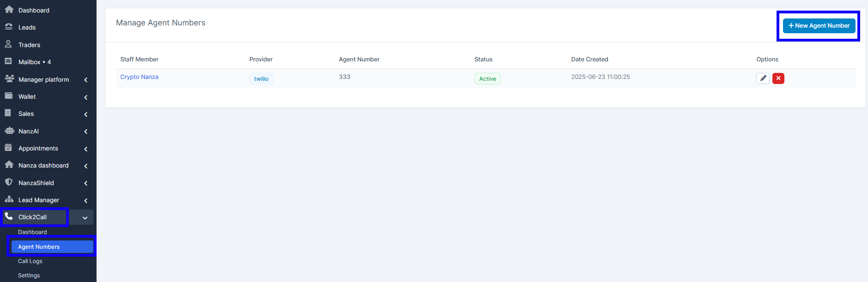This screenshot has width=868, height=282.
Task: Click the Mailbox envelope icon
Action: pos(8,61)
